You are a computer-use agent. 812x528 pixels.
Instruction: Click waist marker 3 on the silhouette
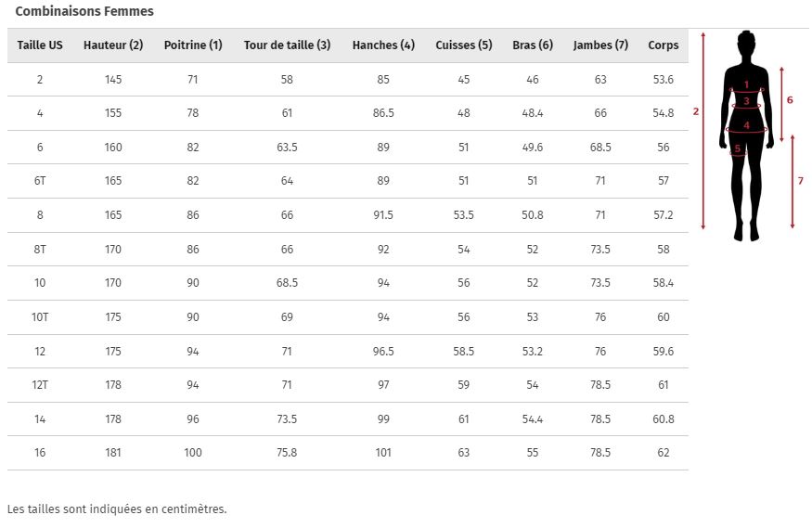tap(746, 101)
